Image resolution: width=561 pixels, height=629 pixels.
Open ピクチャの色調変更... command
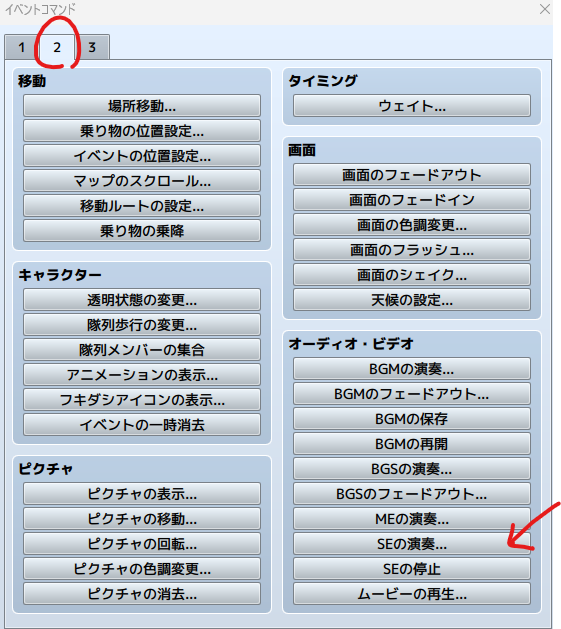point(142,568)
